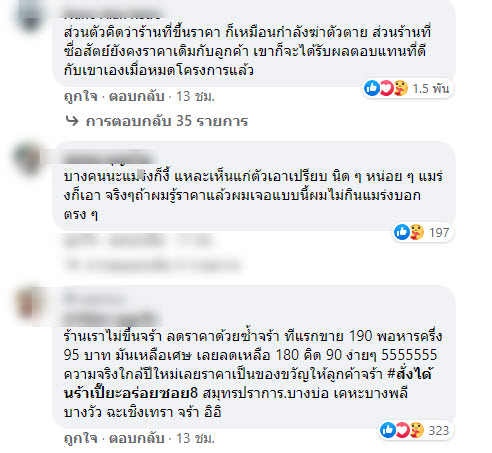Click the heart reaction icon next to 323
Screen dimensions: 492x453
(402, 430)
